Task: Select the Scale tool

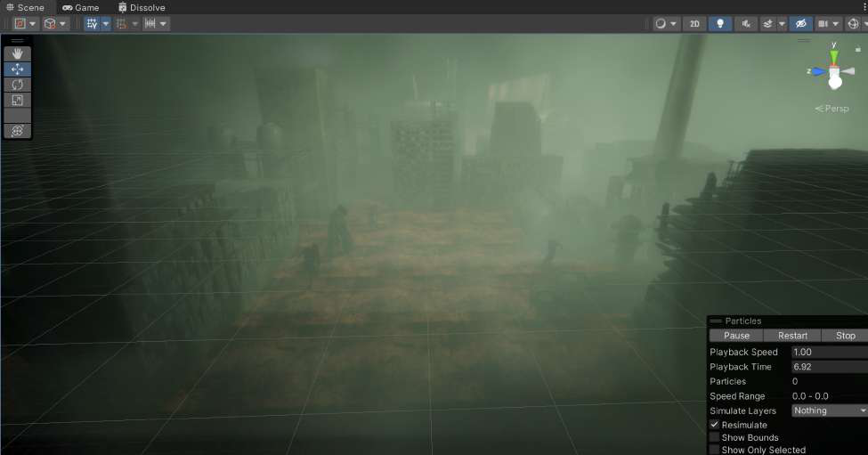Action: coord(17,101)
